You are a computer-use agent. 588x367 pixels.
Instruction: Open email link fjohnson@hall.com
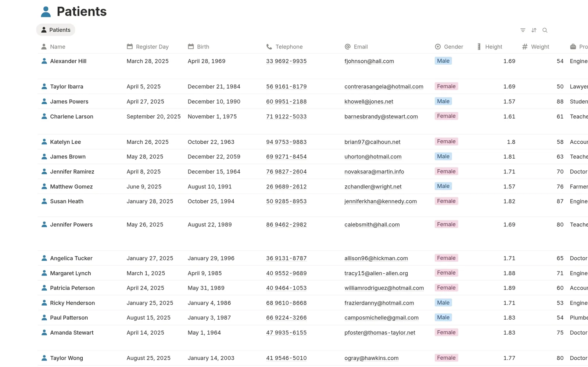(369, 61)
